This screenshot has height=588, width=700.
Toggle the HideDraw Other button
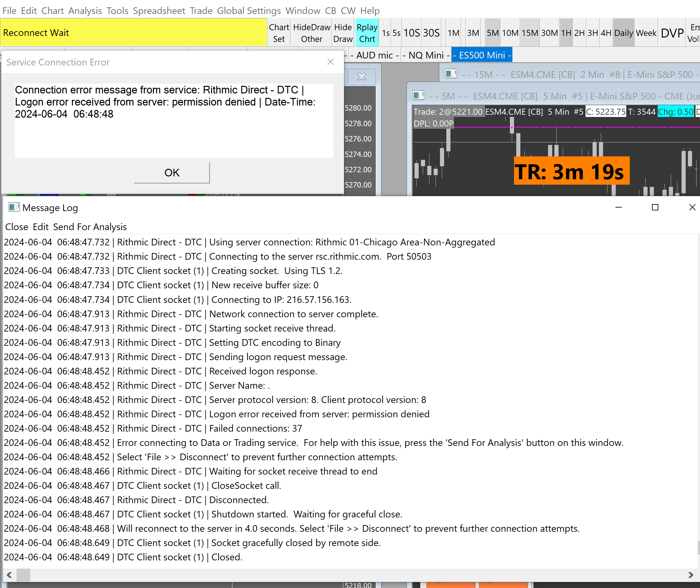(311, 33)
